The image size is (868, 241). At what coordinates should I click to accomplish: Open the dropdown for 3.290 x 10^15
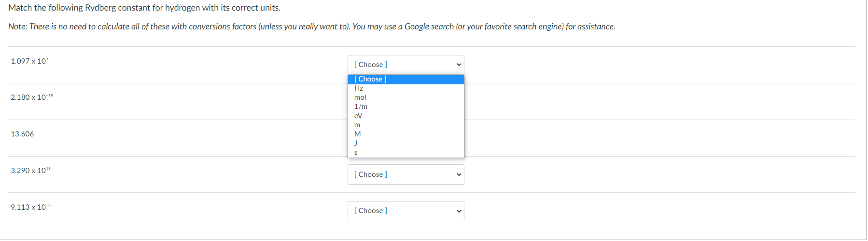[x=406, y=174]
